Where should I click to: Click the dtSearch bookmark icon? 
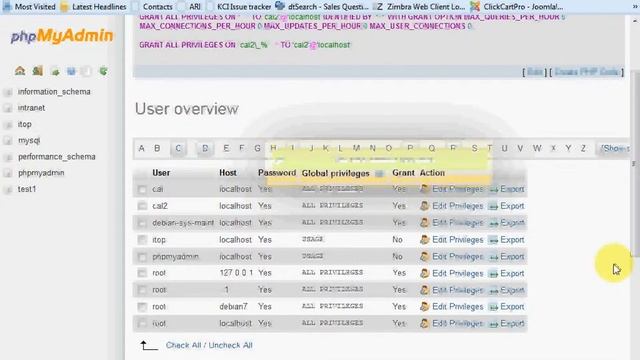click(x=280, y=6)
